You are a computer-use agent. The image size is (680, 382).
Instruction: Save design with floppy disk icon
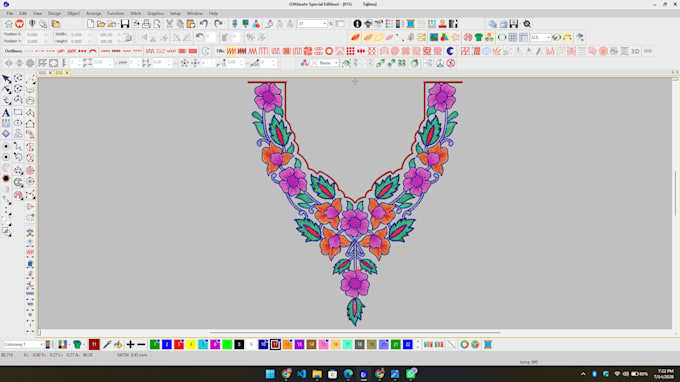click(125, 24)
